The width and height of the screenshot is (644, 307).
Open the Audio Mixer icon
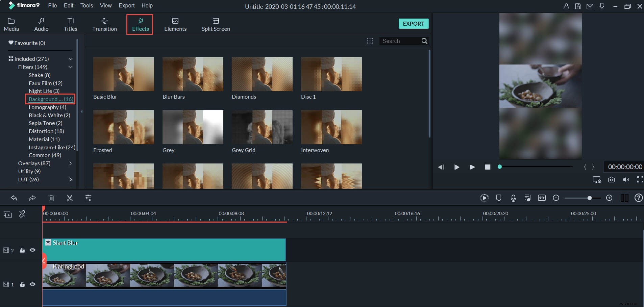point(527,198)
